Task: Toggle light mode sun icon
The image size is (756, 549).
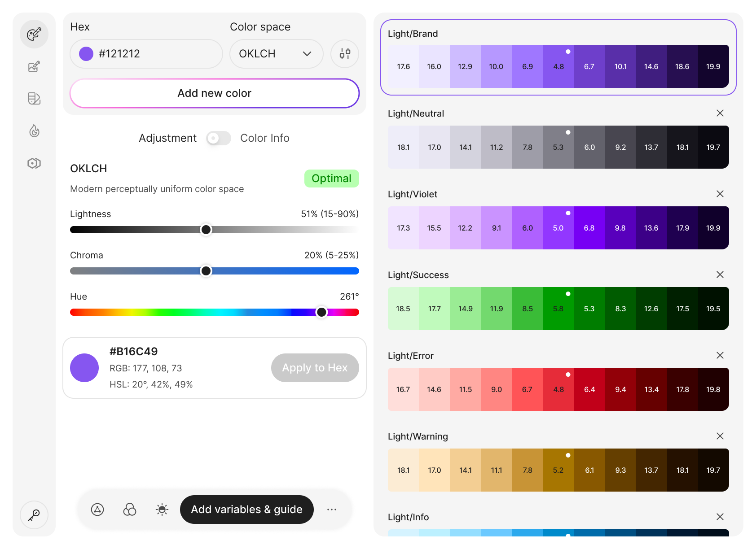Action: 162,510
